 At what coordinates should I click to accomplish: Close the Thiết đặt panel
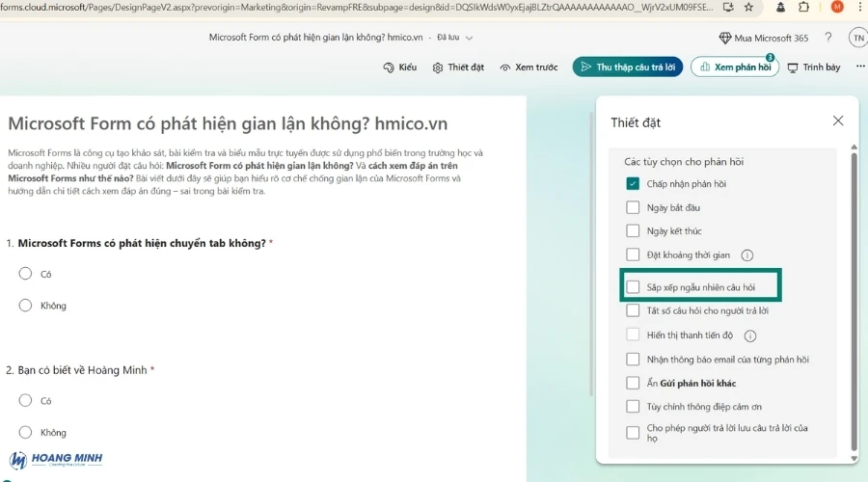pos(838,120)
